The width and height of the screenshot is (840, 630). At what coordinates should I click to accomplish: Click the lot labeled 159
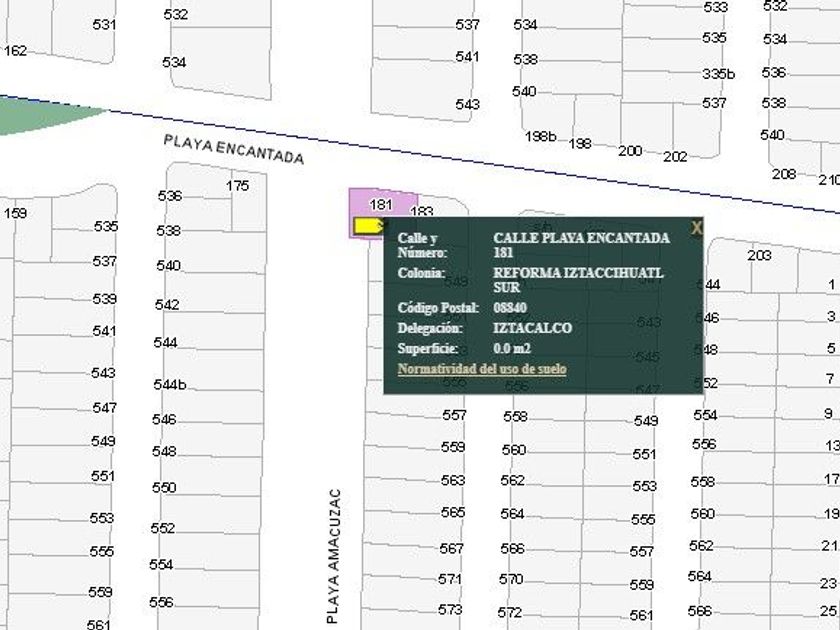(15, 213)
